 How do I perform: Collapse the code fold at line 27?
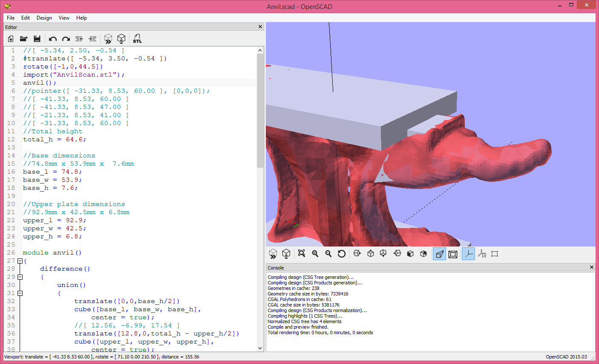click(20, 261)
